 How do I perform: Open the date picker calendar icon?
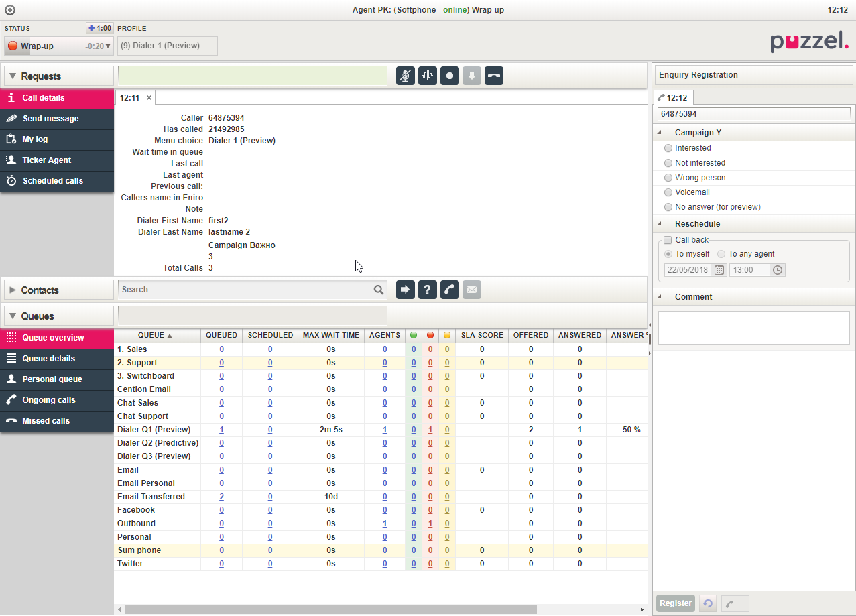(719, 270)
